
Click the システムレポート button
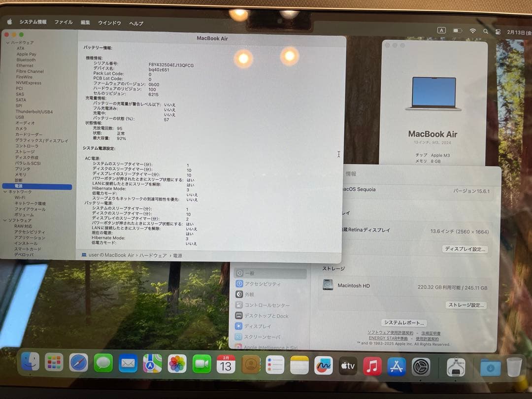click(405, 322)
